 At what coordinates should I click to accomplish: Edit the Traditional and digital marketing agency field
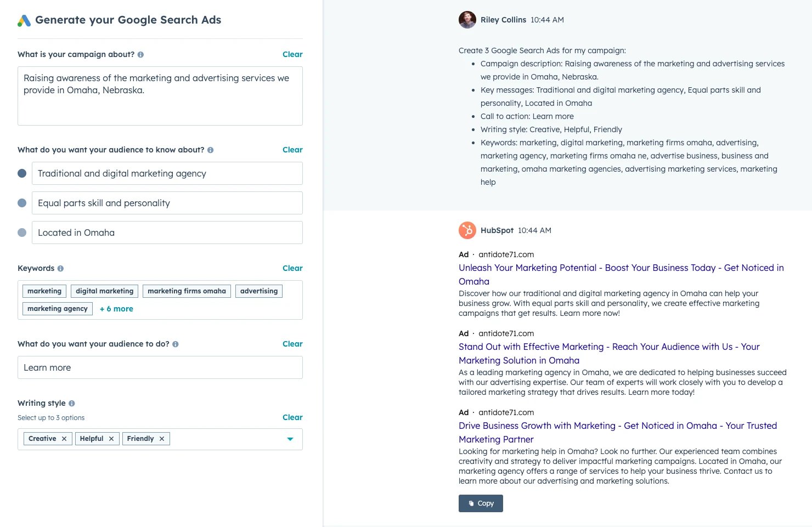point(167,173)
